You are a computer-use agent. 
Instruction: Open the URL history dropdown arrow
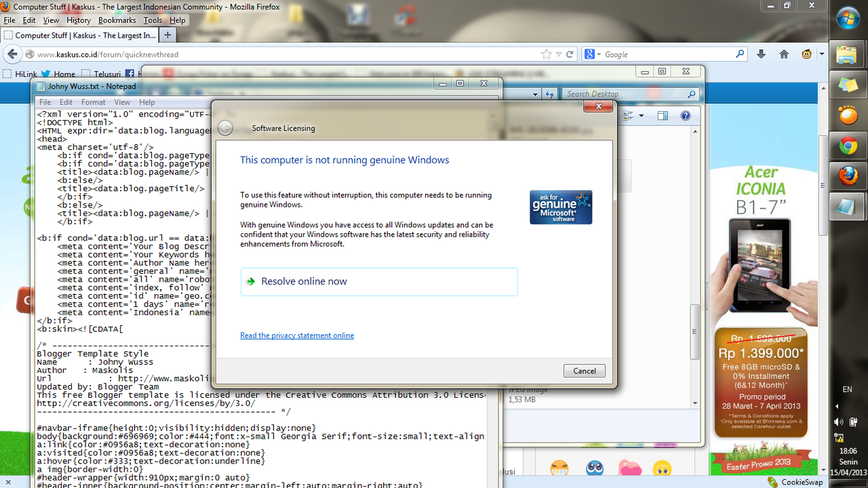[559, 54]
